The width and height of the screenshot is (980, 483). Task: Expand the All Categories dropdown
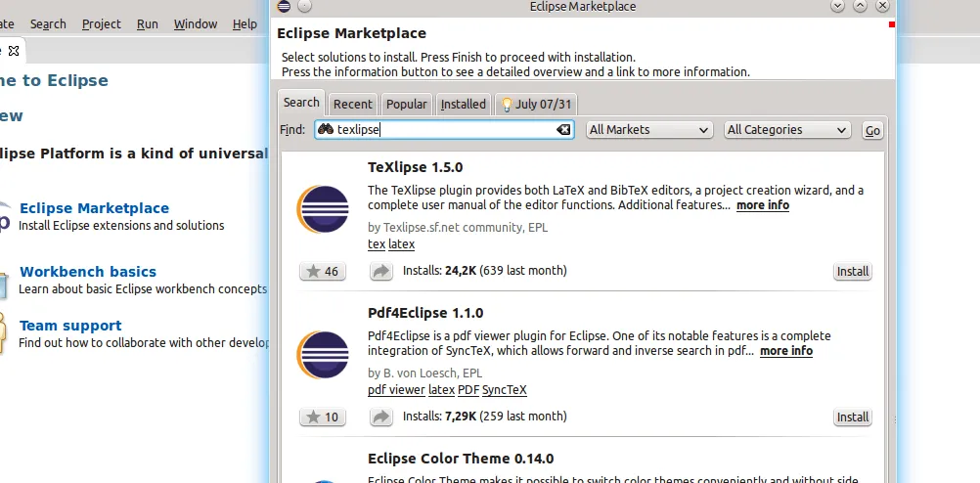pyautogui.click(x=787, y=130)
